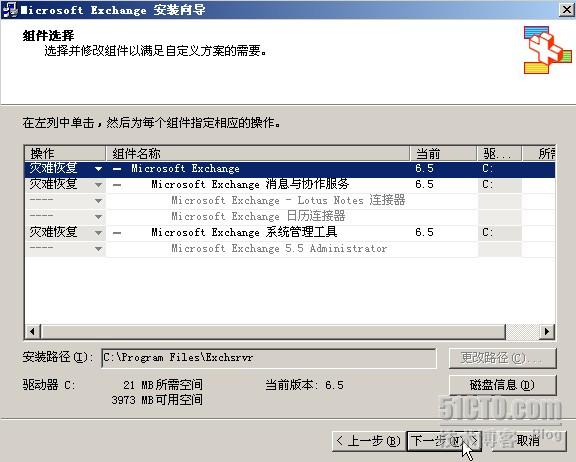
Task: Click the horizontal scrollbar thumb
Action: click(273, 332)
